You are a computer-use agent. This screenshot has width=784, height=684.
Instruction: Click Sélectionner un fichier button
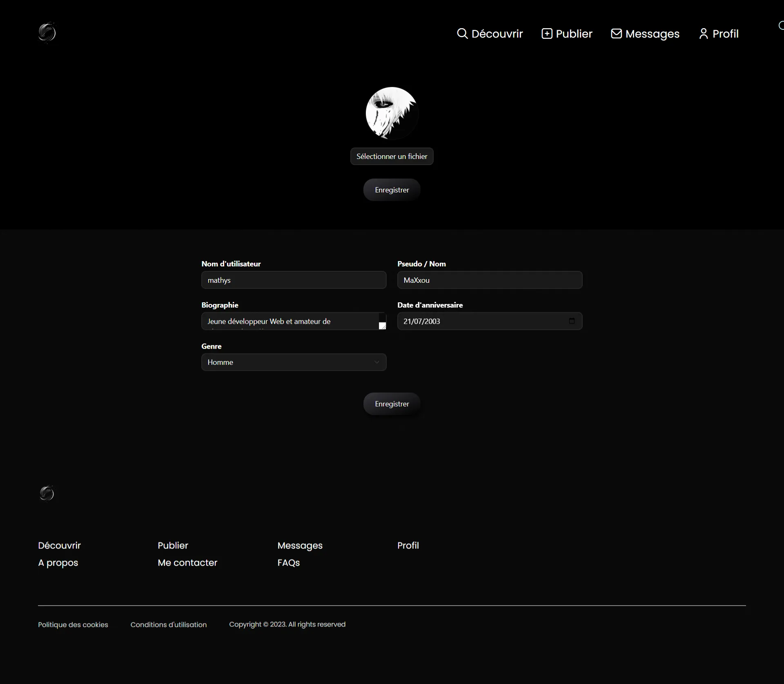[392, 156]
